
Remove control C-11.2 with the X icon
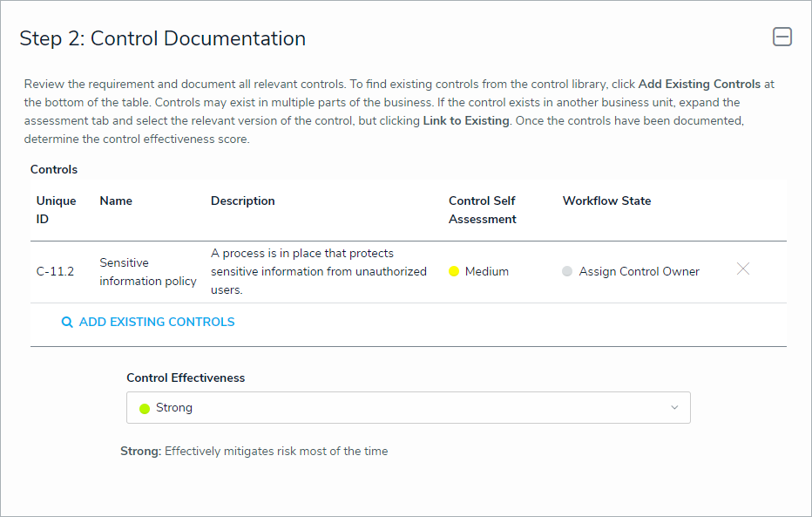click(x=742, y=269)
